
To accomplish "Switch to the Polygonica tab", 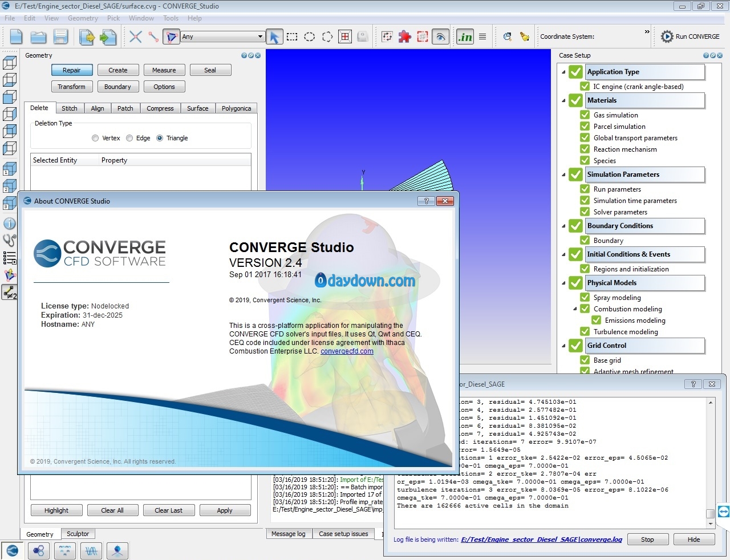I will [x=236, y=108].
